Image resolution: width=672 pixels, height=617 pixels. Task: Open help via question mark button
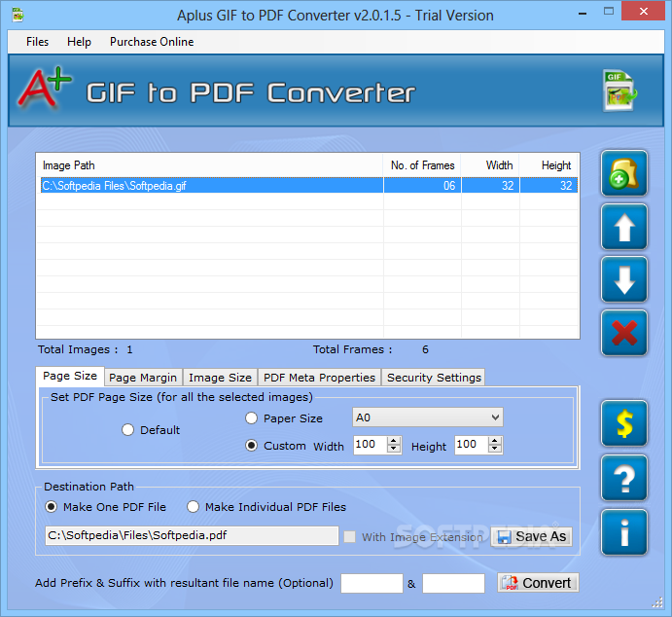click(624, 478)
